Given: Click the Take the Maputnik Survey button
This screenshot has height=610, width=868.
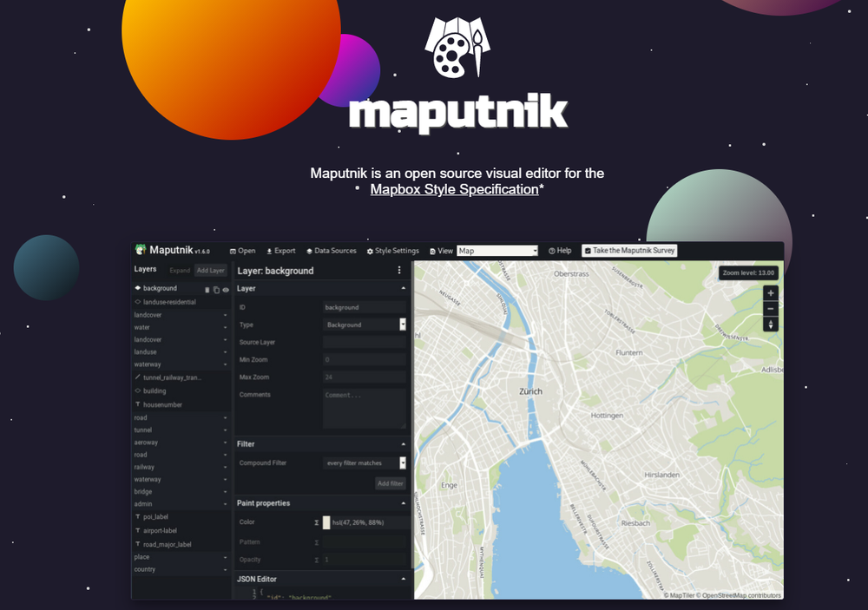Looking at the screenshot, I should pyautogui.click(x=629, y=250).
